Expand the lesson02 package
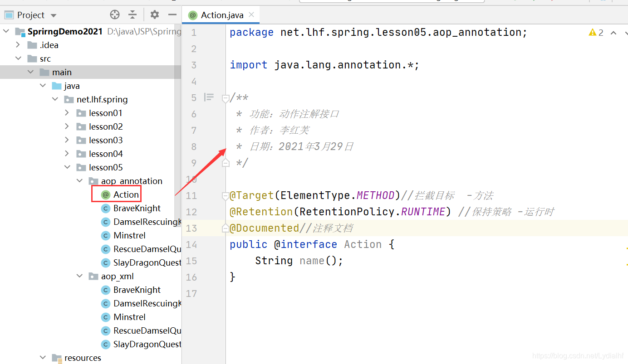This screenshot has height=364, width=628. [67, 126]
